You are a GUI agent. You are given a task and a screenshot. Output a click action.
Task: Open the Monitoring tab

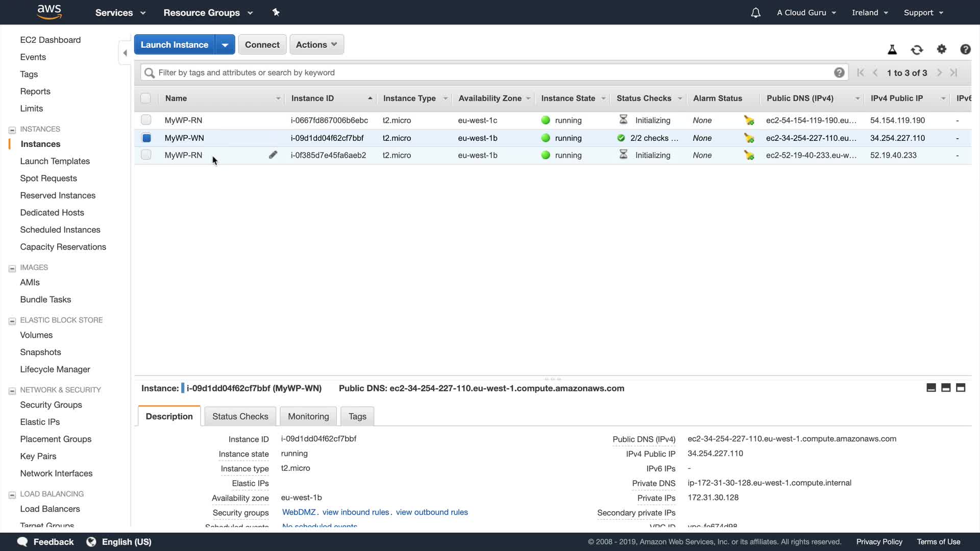pyautogui.click(x=308, y=416)
